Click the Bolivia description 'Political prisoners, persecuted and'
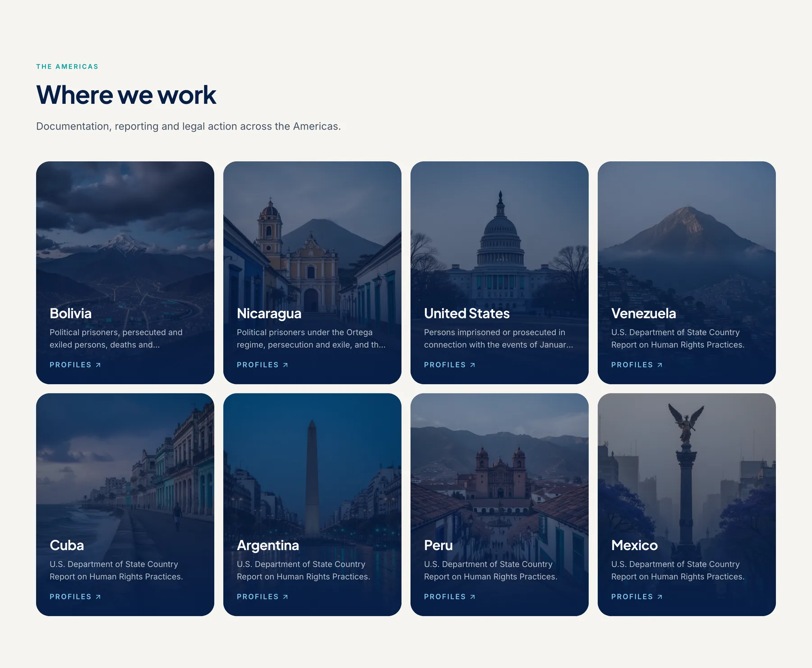 click(x=116, y=339)
